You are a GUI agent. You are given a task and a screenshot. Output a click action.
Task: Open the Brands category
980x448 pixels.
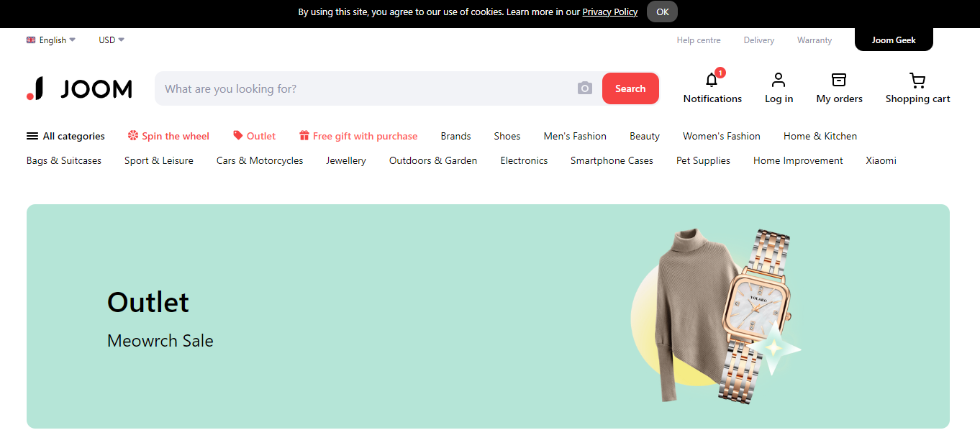[455, 136]
